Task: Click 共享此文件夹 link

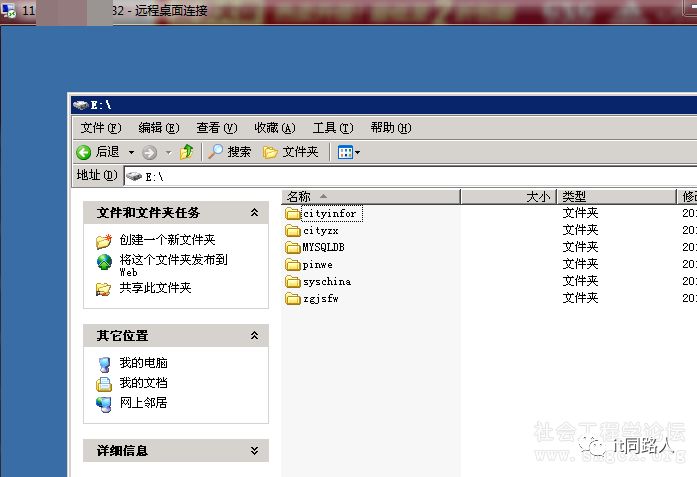Action: click(155, 288)
